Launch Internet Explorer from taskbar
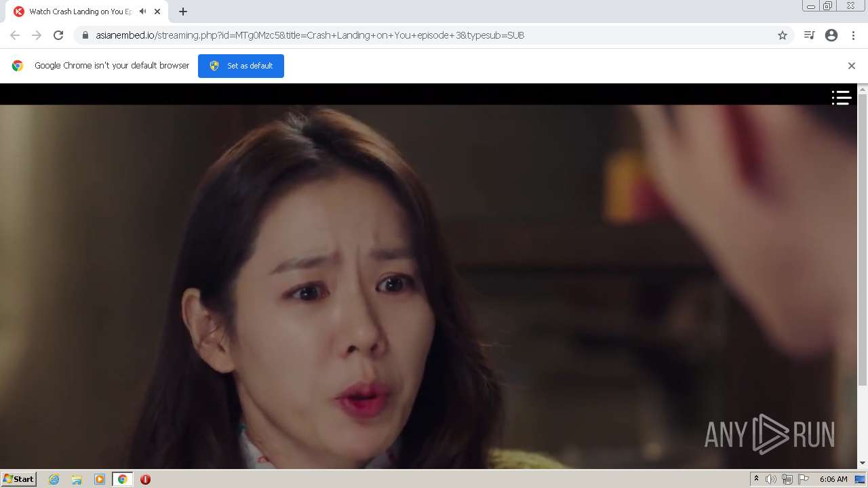This screenshot has height=488, width=868. [x=54, y=479]
